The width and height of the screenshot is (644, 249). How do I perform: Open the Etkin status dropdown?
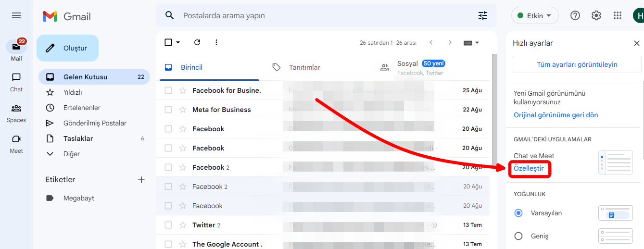pyautogui.click(x=534, y=15)
